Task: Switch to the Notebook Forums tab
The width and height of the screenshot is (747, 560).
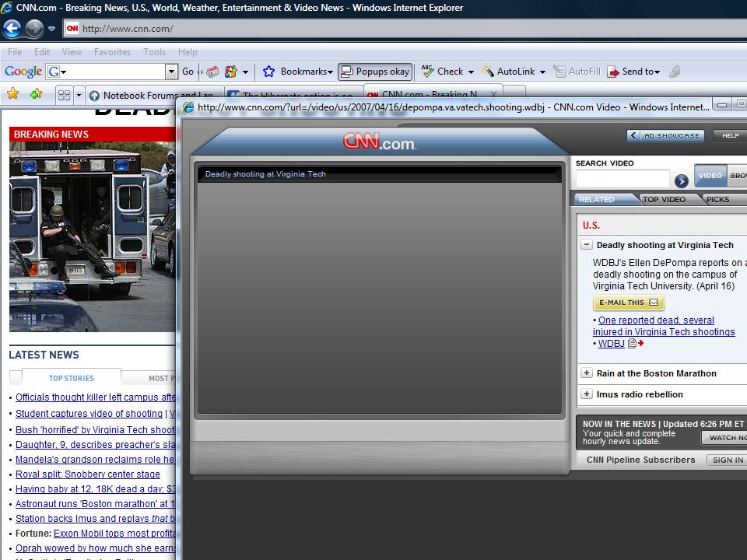Action: click(155, 96)
